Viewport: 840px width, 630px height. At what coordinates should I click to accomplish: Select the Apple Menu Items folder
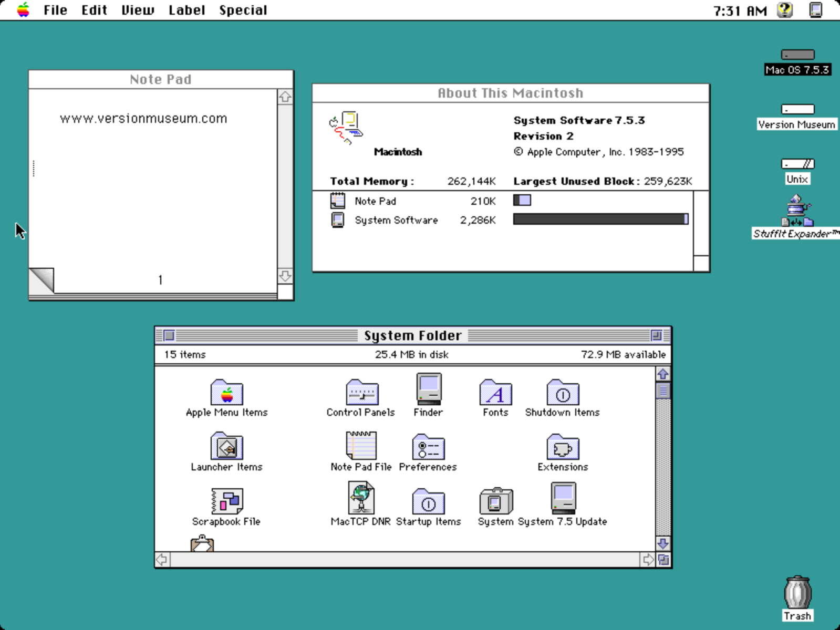tap(226, 392)
